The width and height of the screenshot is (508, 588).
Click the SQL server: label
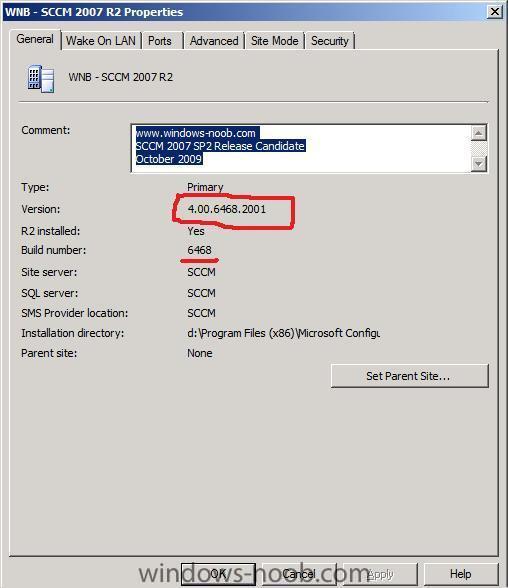[x=49, y=293]
